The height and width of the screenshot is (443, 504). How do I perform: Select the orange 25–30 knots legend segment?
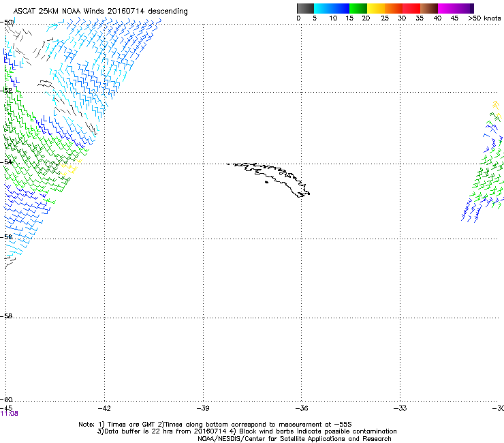pyautogui.click(x=394, y=8)
